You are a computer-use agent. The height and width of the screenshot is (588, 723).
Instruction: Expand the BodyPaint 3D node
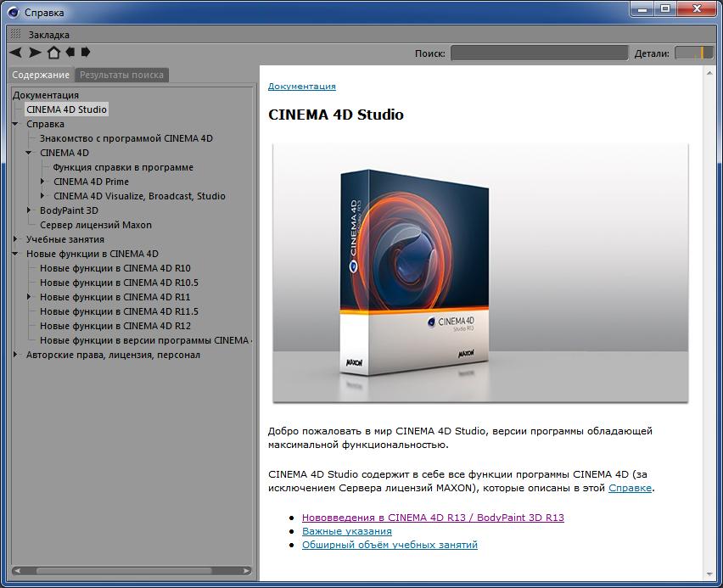coord(29,210)
